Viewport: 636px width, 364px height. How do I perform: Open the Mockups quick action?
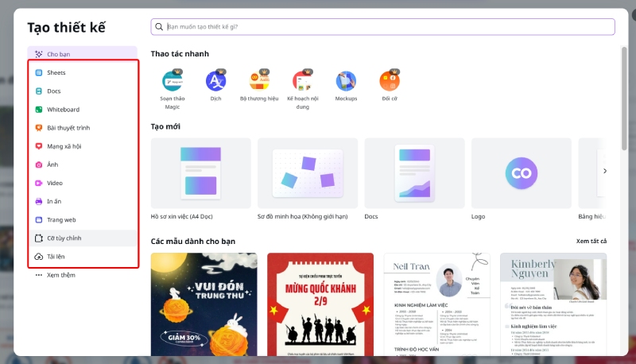point(346,81)
